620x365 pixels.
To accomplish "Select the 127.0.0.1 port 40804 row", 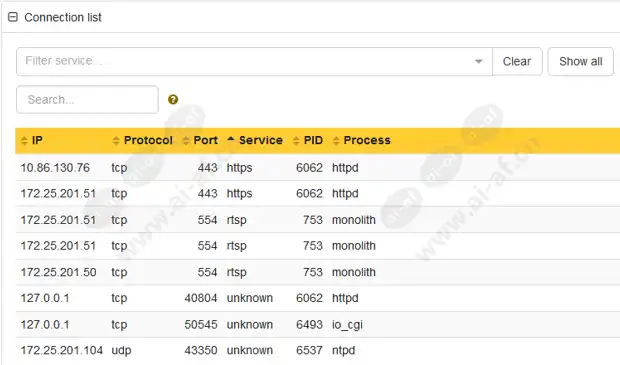I will pos(318,298).
